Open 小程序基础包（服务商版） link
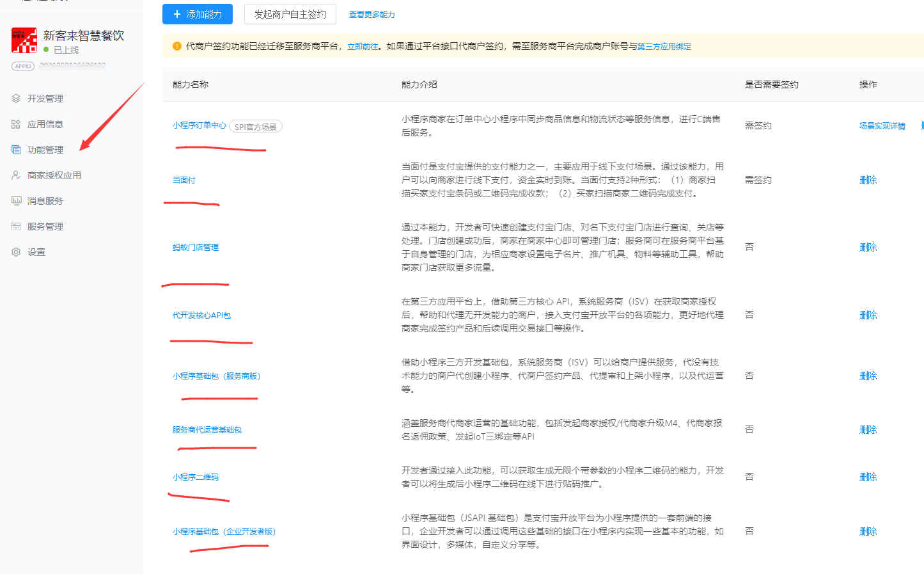Viewport: 924px width, 574px height. point(216,376)
